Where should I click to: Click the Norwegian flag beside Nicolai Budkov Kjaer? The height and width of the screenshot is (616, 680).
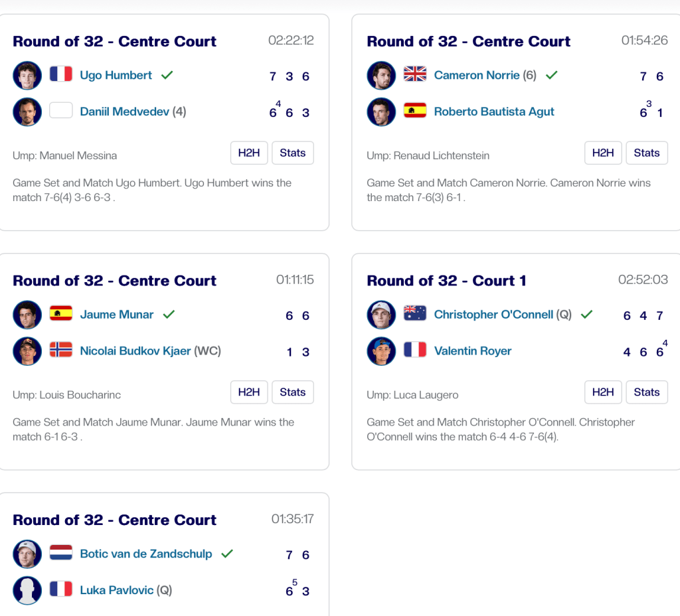tap(60, 350)
